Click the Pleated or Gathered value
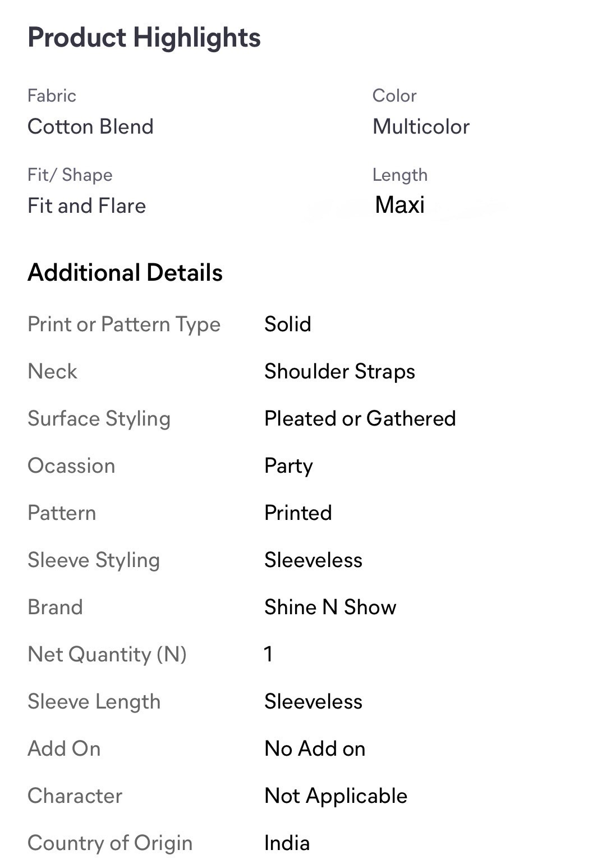The width and height of the screenshot is (615, 868). [360, 419]
